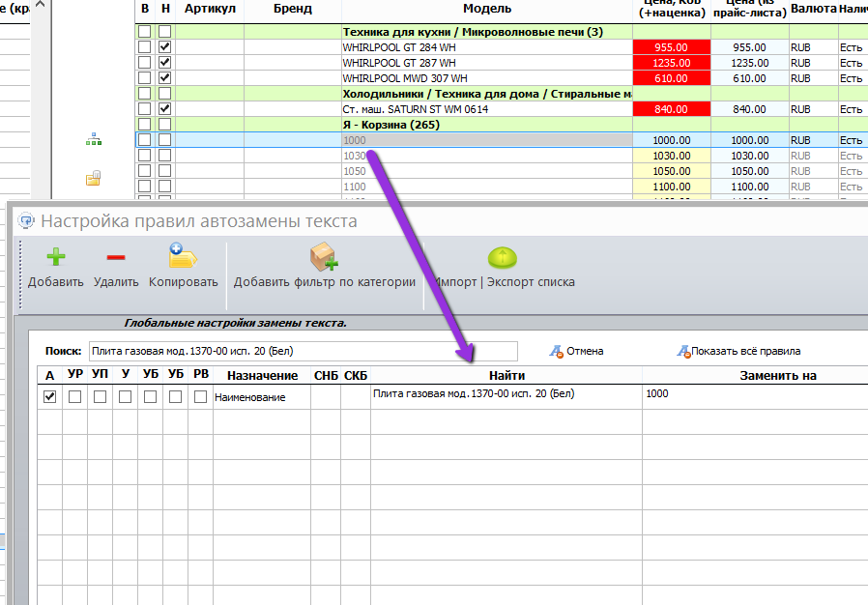This screenshot has width=868, height=605.
Task: Select Наименование cell in rule row
Action: [262, 397]
